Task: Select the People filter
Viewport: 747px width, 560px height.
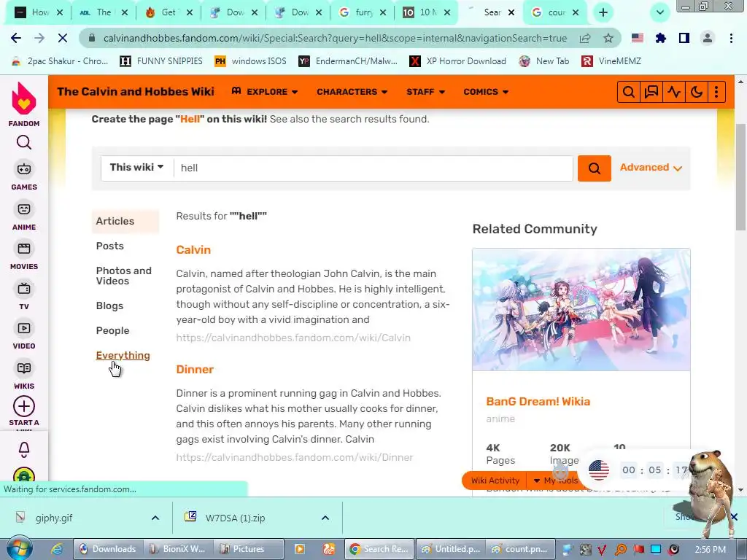Action: coord(112,330)
